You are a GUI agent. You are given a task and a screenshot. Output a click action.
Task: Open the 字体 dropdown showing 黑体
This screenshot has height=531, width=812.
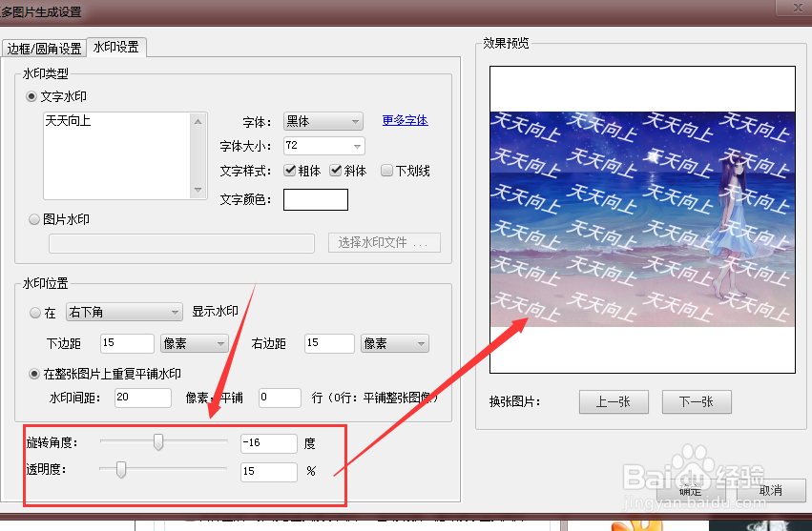coord(323,122)
